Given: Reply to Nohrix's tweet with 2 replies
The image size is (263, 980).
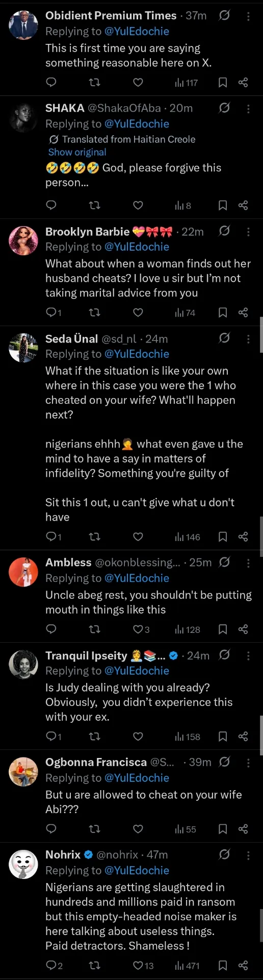Looking at the screenshot, I should (x=54, y=965).
